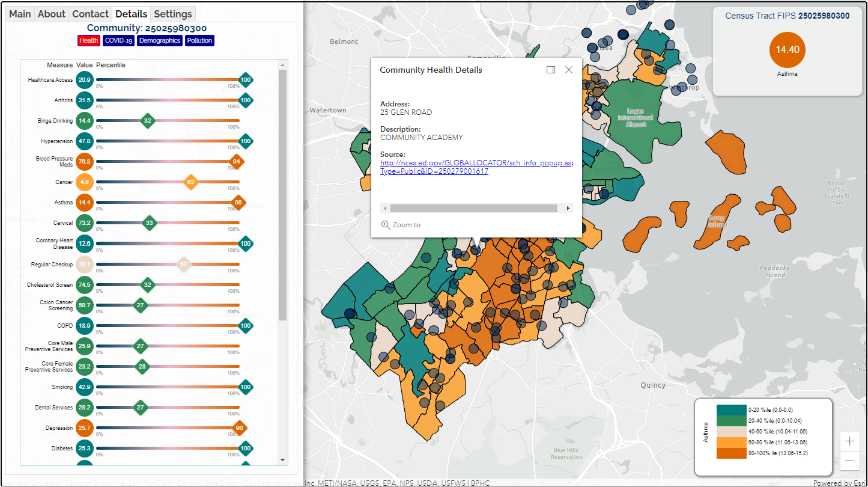Switch to the Settings tab

tap(173, 14)
